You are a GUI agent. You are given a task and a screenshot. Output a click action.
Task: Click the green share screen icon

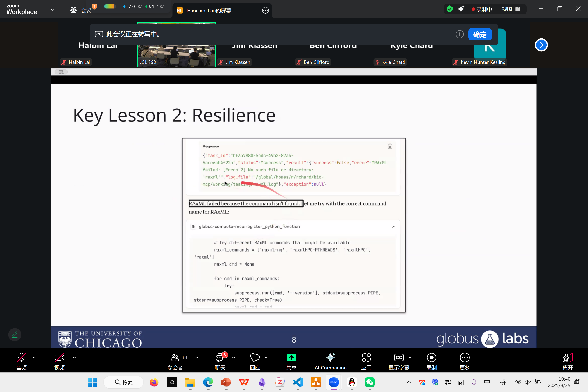tap(291, 358)
